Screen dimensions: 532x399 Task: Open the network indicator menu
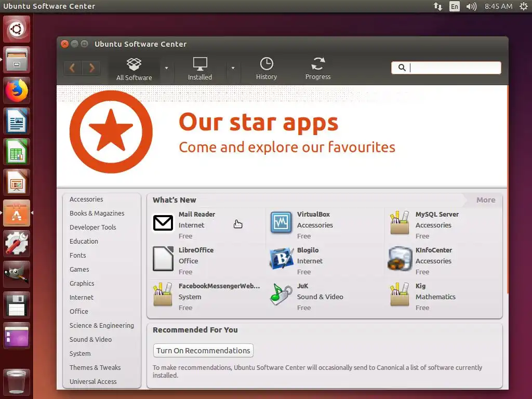(x=437, y=6)
